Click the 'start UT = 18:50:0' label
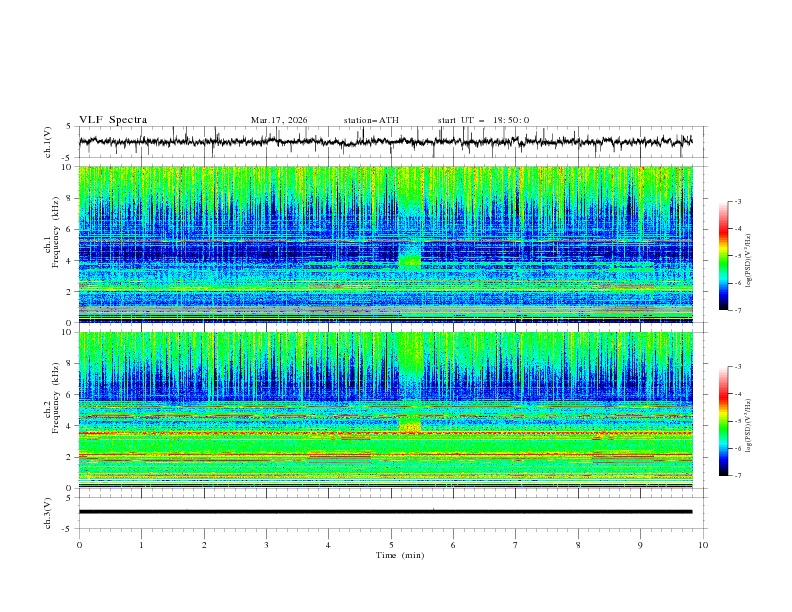 [483, 120]
